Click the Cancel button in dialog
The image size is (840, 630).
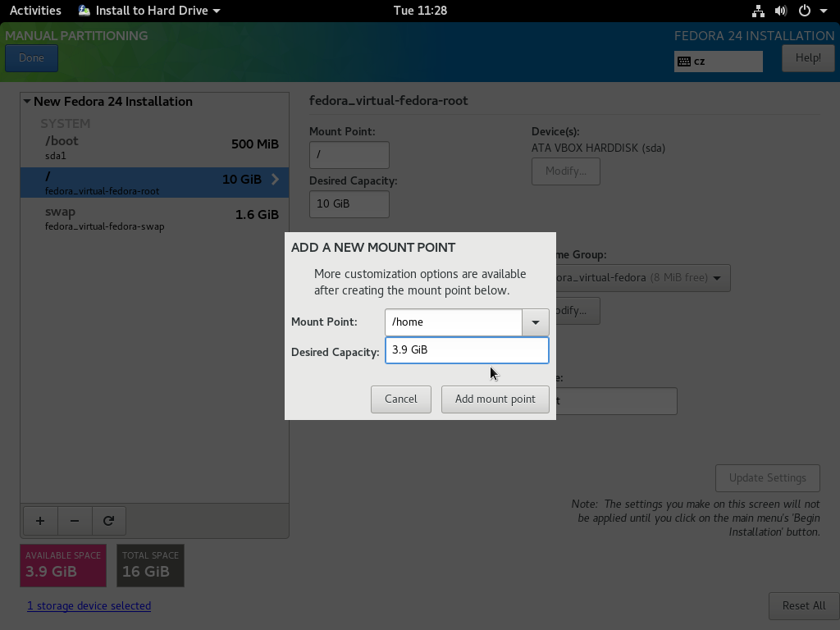tap(400, 399)
